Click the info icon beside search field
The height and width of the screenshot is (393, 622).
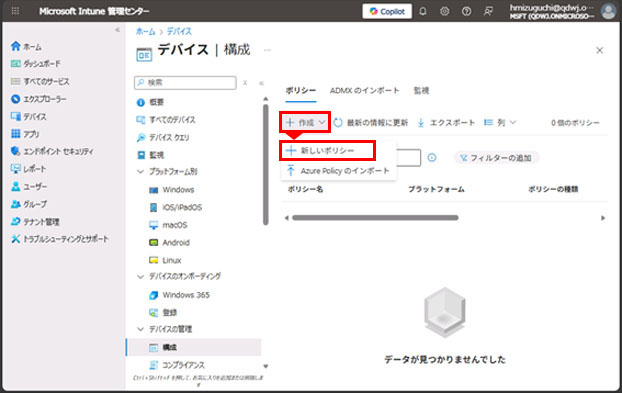(432, 158)
